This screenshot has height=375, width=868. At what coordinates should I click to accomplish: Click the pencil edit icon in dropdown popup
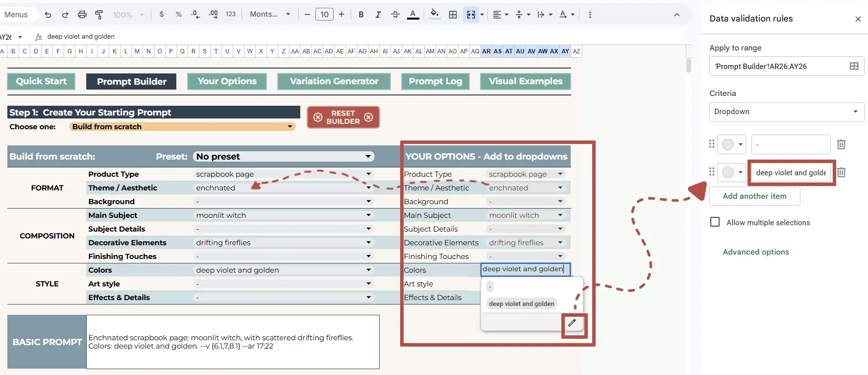(x=572, y=323)
